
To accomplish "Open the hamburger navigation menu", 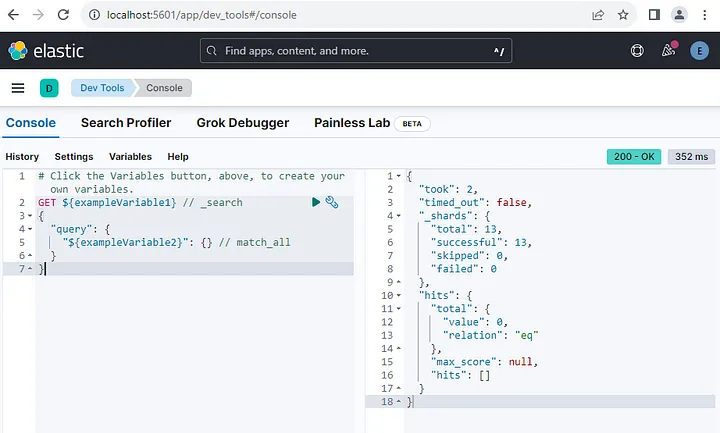I will point(17,88).
